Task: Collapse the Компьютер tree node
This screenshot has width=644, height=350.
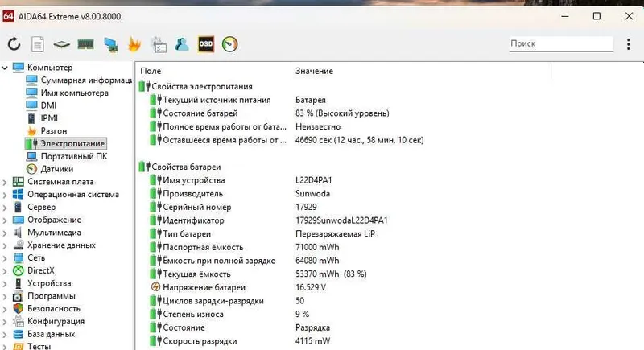Action: pos(5,68)
